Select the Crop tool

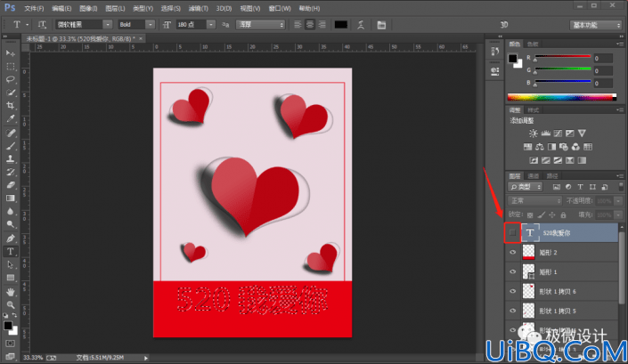pos(11,105)
